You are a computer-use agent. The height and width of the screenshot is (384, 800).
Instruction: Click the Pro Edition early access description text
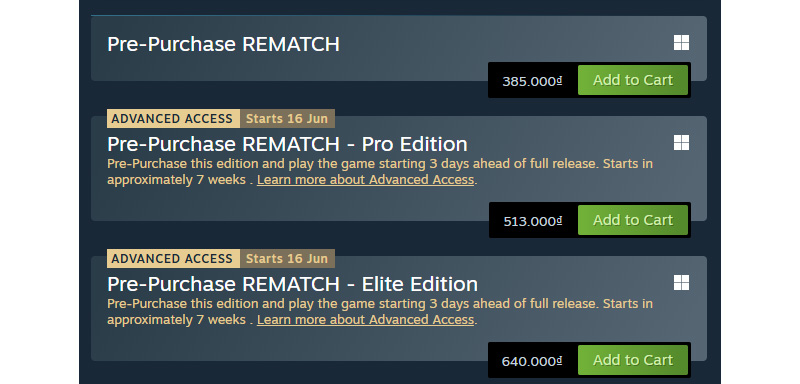pyautogui.click(x=380, y=172)
